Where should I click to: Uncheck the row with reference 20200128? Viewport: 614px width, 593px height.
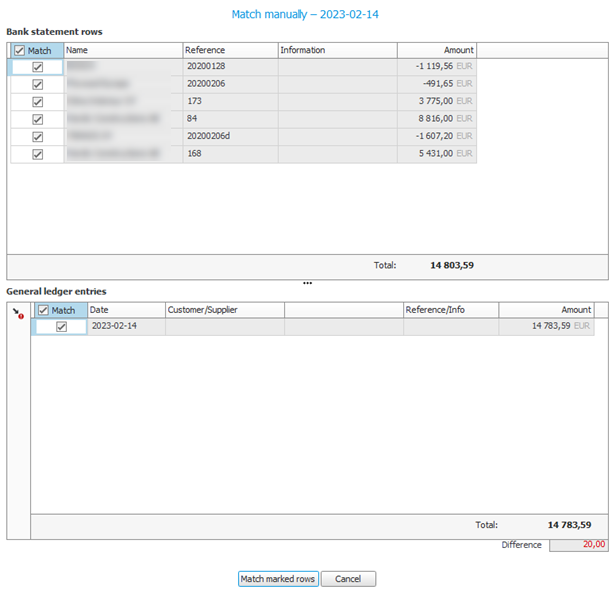coord(38,67)
